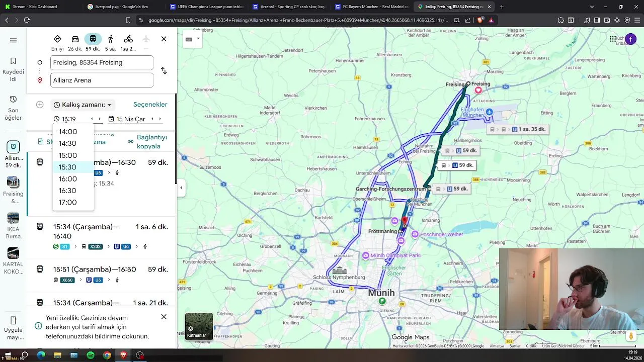Open the '15 Nis Çar' date picker

[130, 119]
